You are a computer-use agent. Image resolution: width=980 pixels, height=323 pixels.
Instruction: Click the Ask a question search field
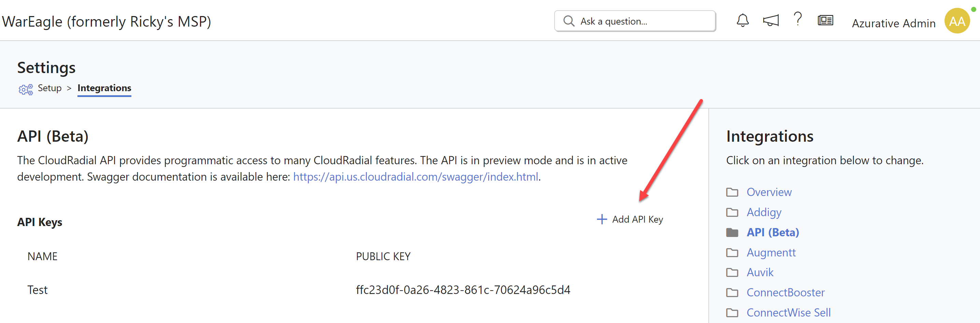point(635,21)
